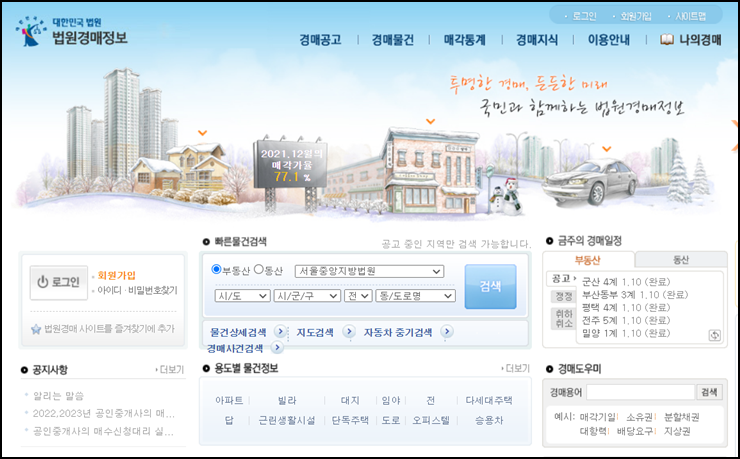Open the 경매공고 menu
Screen dimensions: 740x459
[320, 40]
